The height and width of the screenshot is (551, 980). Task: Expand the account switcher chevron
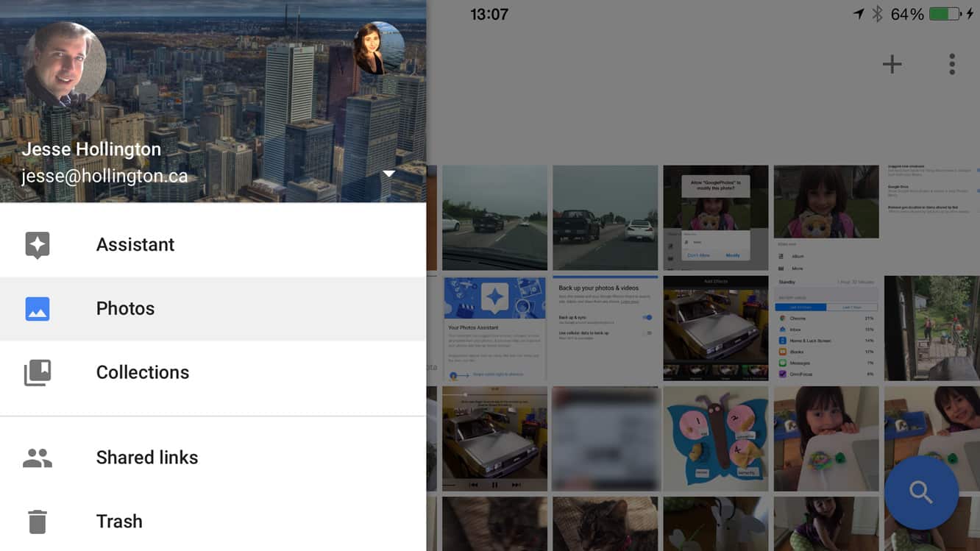[x=388, y=172]
